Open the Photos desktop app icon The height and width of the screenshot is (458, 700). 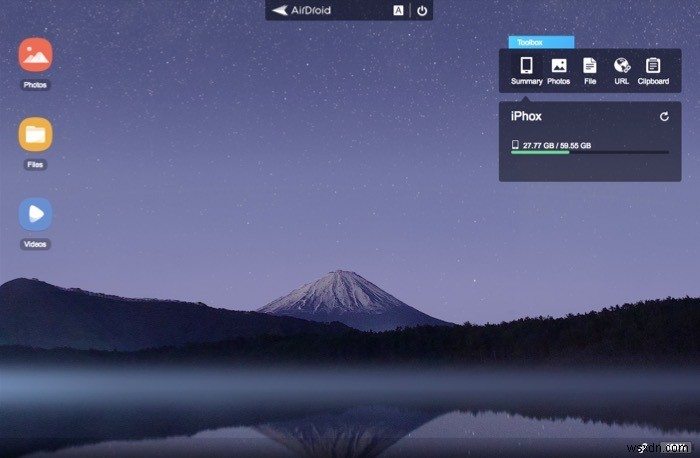tap(35, 55)
